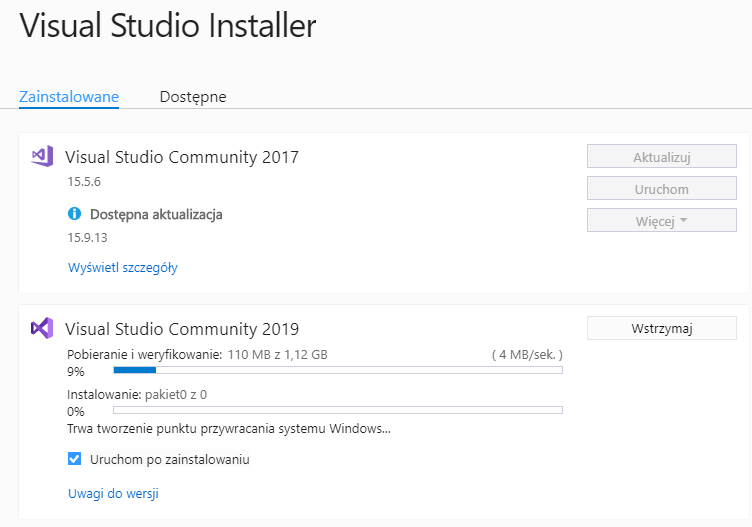This screenshot has height=527, width=752.
Task: Click the available version 15.9.13 text
Action: click(87, 237)
